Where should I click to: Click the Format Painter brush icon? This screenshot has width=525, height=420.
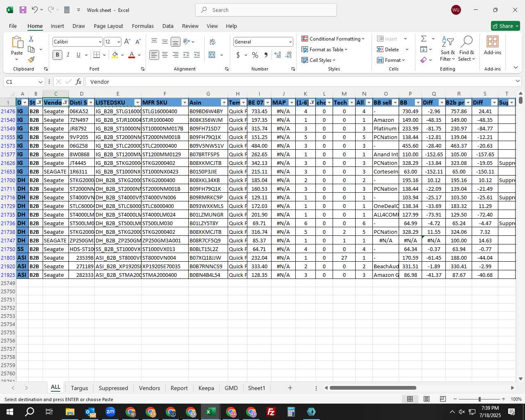coord(31,59)
